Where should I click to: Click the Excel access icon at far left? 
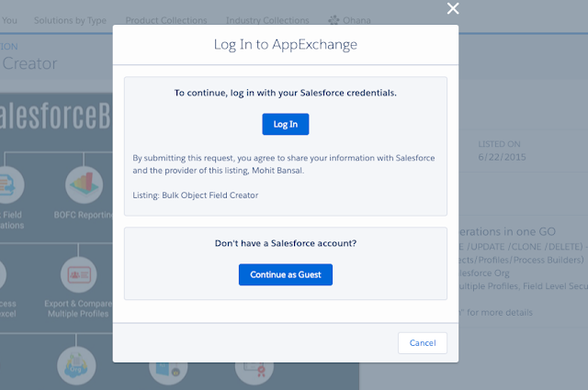coord(3,274)
